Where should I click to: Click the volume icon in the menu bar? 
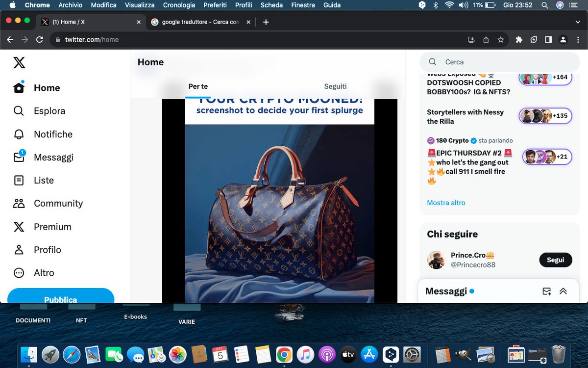point(463,5)
